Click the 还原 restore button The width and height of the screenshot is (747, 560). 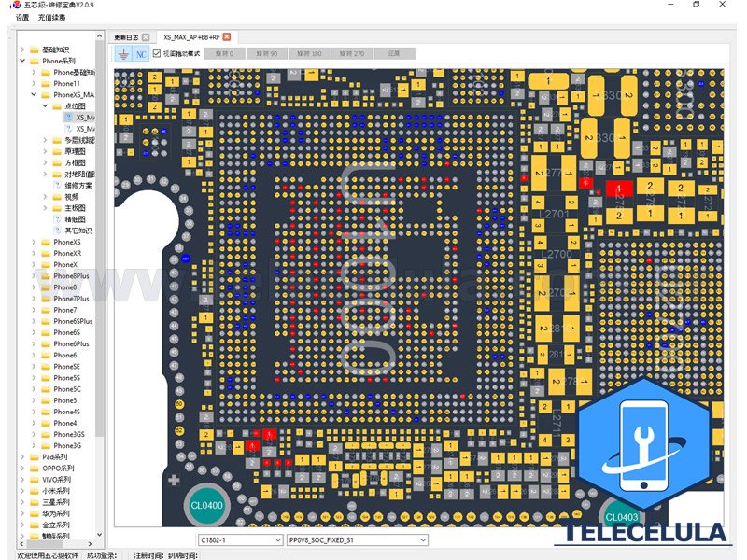[x=394, y=54]
